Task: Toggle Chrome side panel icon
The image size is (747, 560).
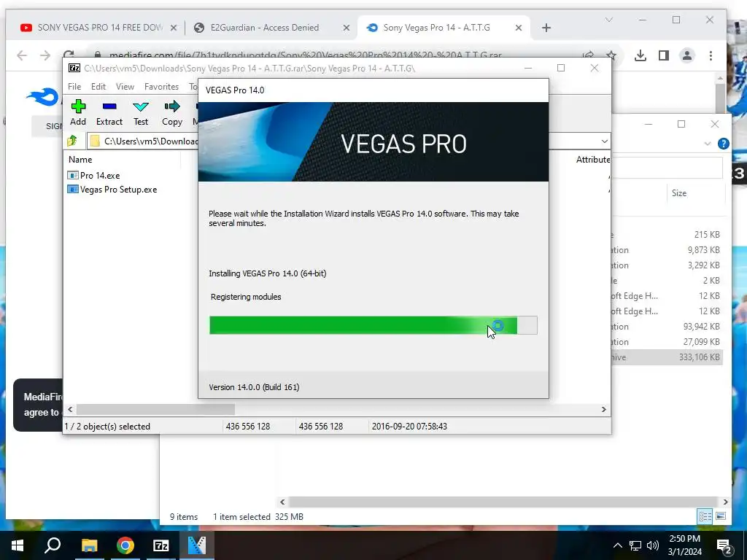Action: tap(664, 55)
